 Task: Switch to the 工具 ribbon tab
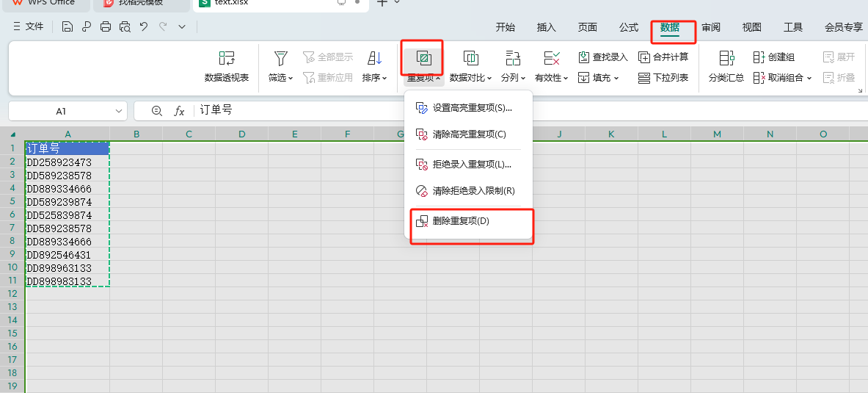tap(793, 27)
